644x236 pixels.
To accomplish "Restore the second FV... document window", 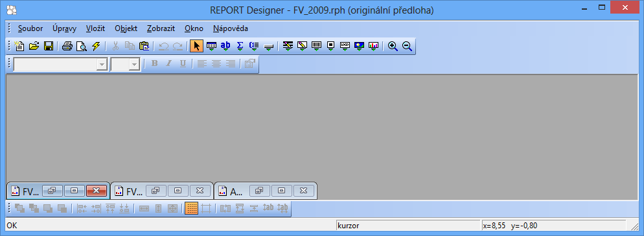I will click(x=156, y=191).
